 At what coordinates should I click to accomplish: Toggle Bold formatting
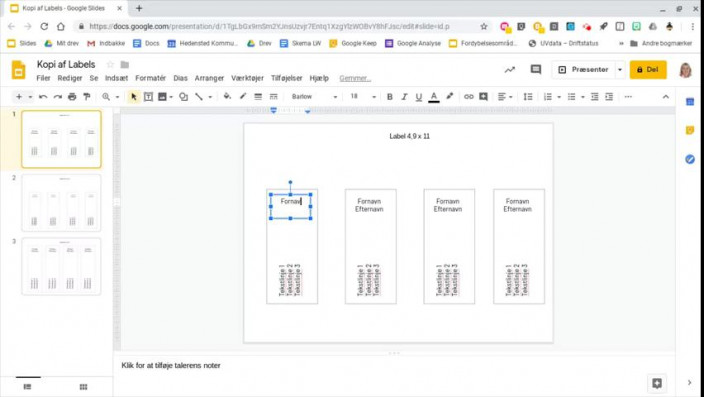coord(390,97)
